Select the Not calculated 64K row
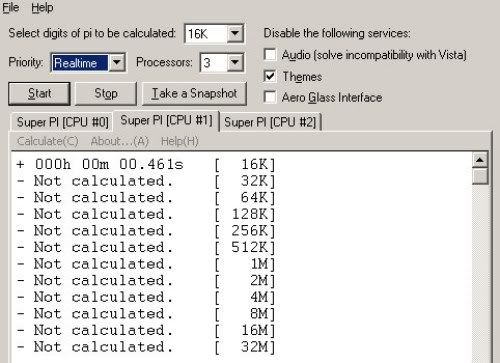 146,198
